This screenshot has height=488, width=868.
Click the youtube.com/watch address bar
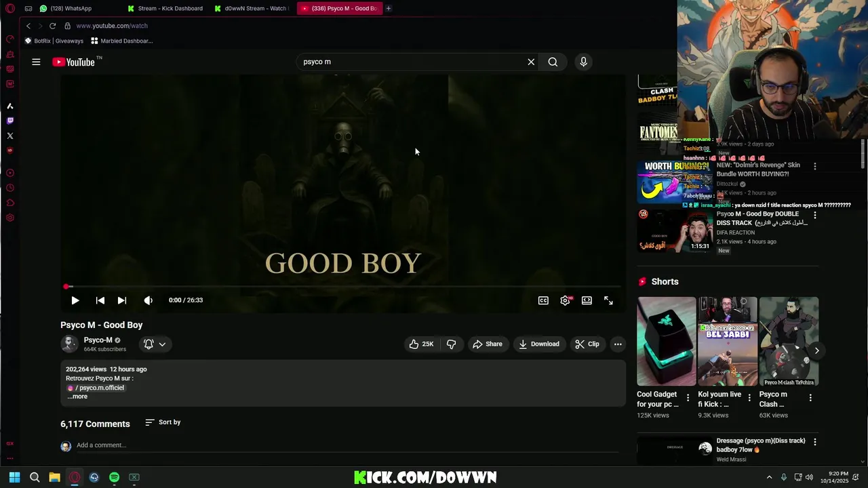point(112,26)
